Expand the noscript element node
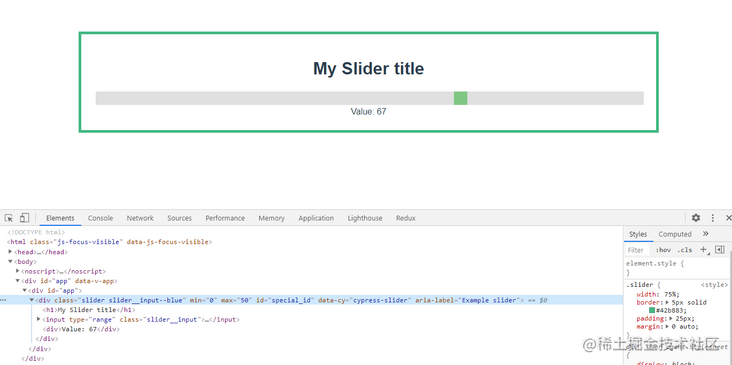Viewport: 732px width, 365px height. coord(18,271)
